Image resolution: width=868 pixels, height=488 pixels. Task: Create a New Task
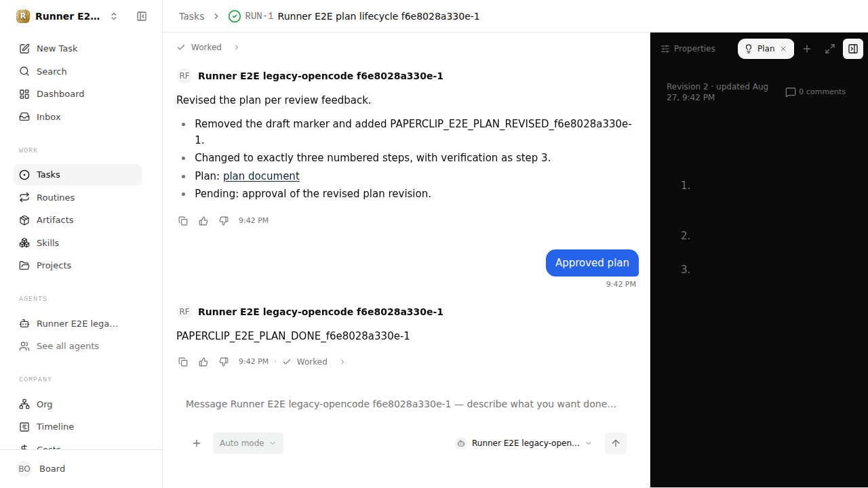[77, 49]
